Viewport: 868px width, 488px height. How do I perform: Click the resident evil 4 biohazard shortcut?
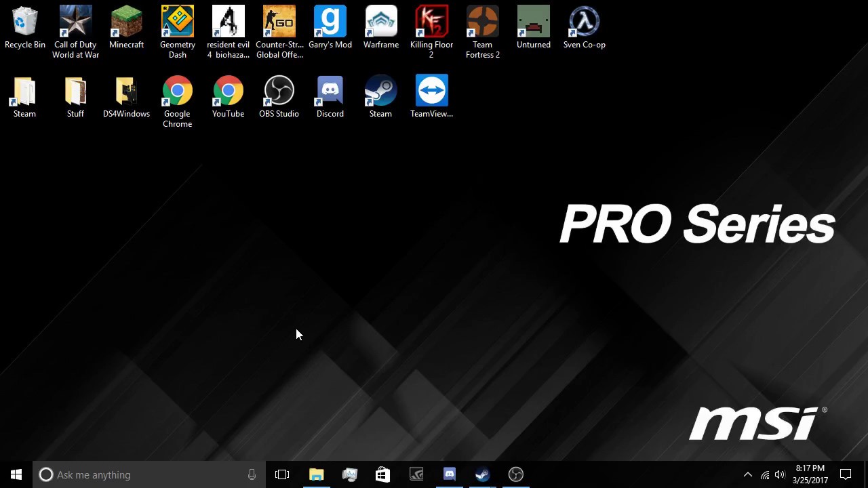pyautogui.click(x=228, y=33)
